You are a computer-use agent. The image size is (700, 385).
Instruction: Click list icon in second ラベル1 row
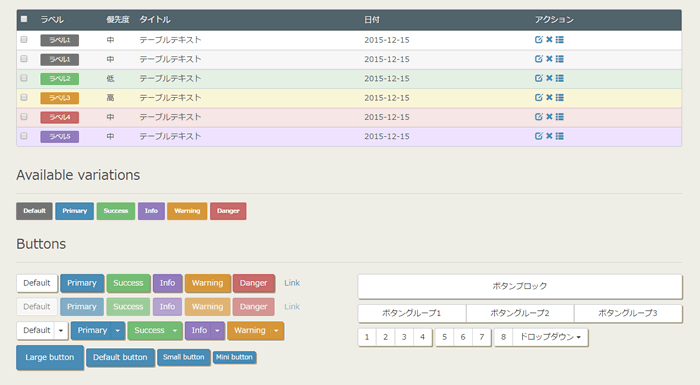tap(559, 59)
